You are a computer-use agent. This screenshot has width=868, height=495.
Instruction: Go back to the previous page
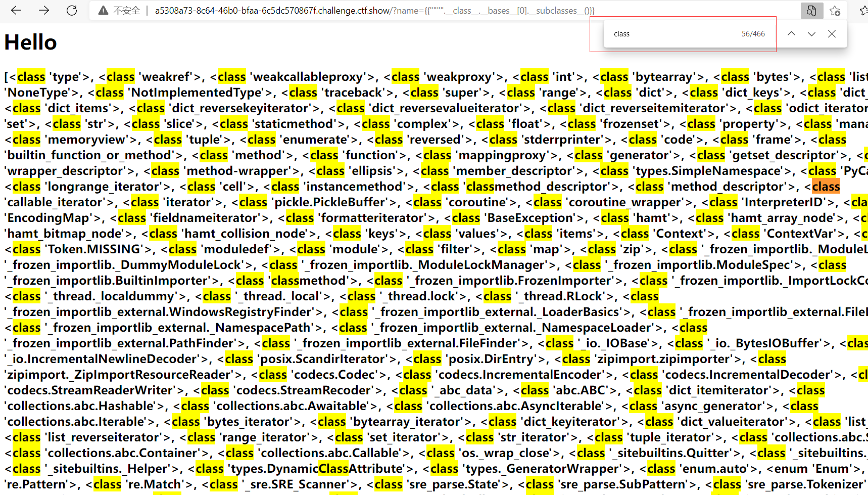pos(16,10)
